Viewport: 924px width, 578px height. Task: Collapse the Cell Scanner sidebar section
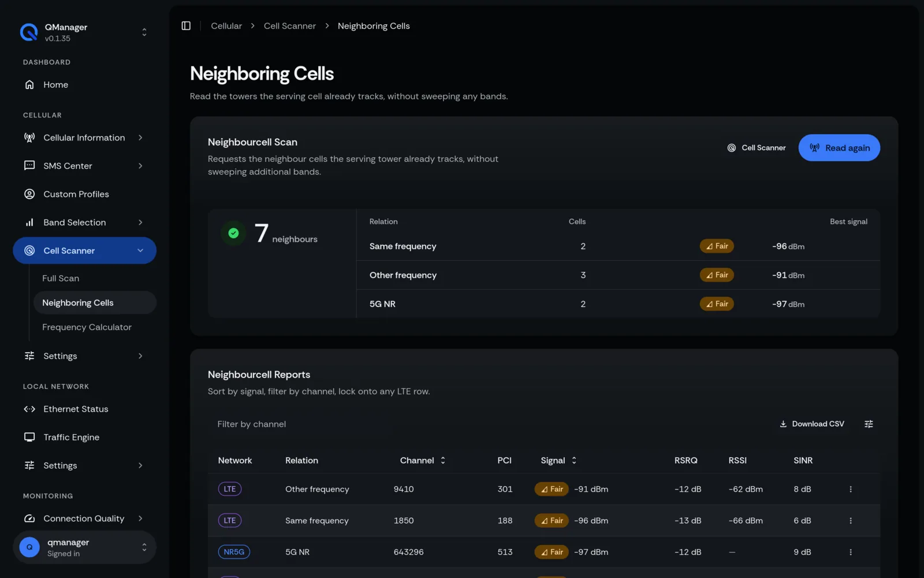click(84, 251)
